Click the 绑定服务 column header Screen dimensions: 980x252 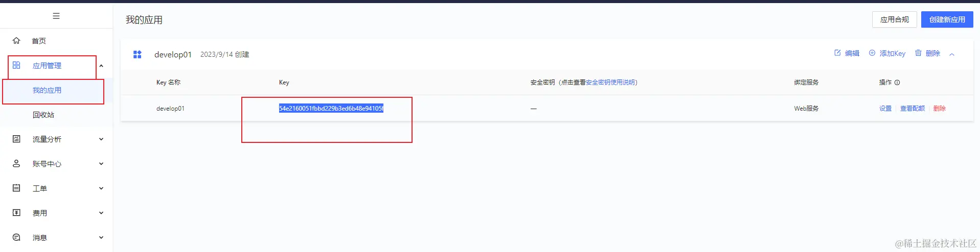click(x=806, y=82)
